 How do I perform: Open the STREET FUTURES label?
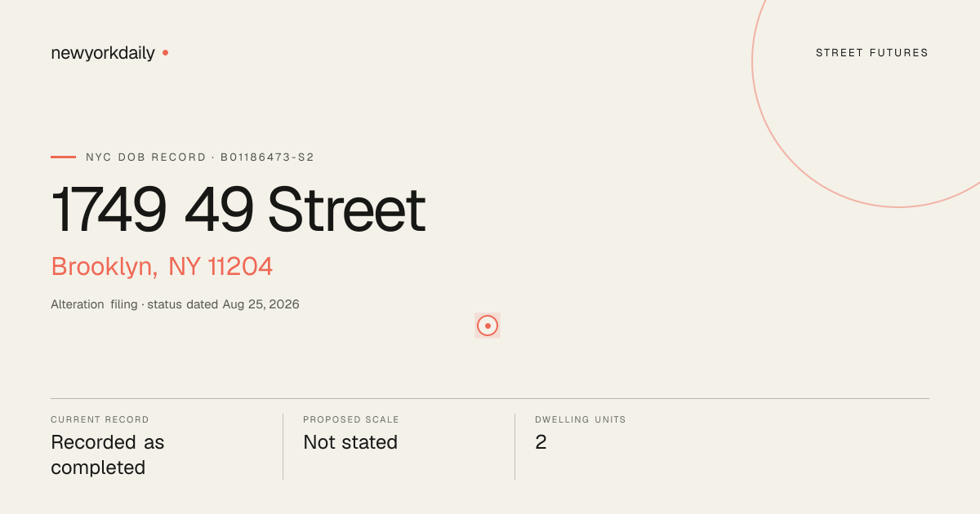[872, 53]
